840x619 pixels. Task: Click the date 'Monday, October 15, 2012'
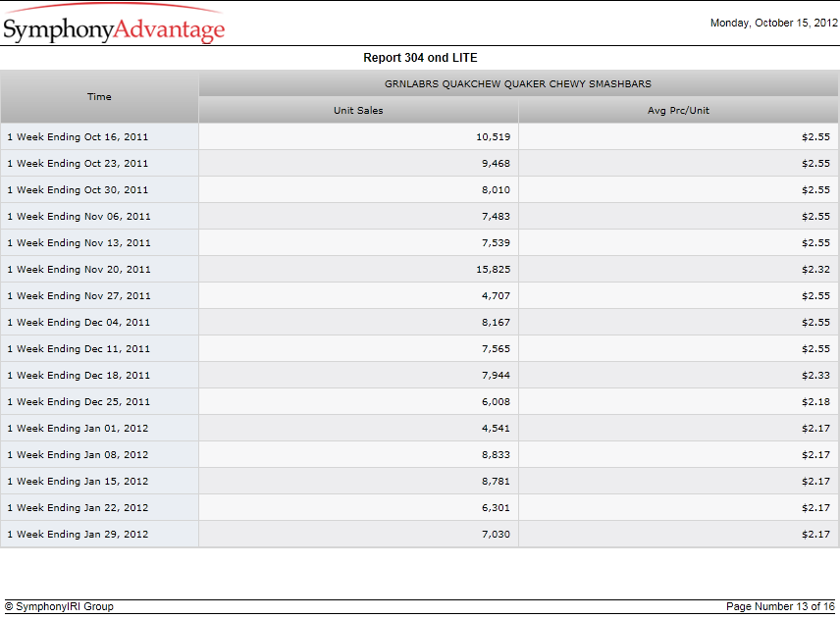click(x=773, y=23)
